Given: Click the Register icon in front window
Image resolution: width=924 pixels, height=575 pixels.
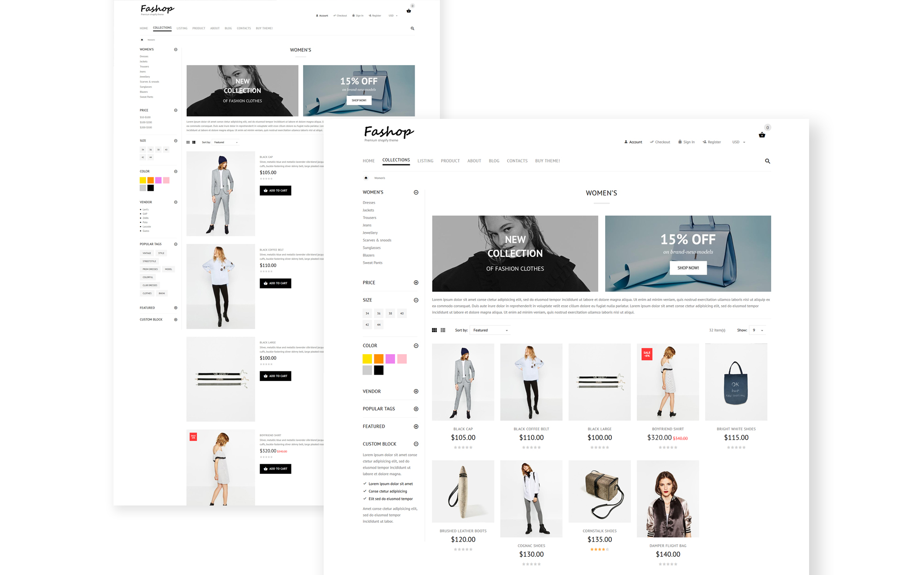Looking at the screenshot, I should click(704, 142).
